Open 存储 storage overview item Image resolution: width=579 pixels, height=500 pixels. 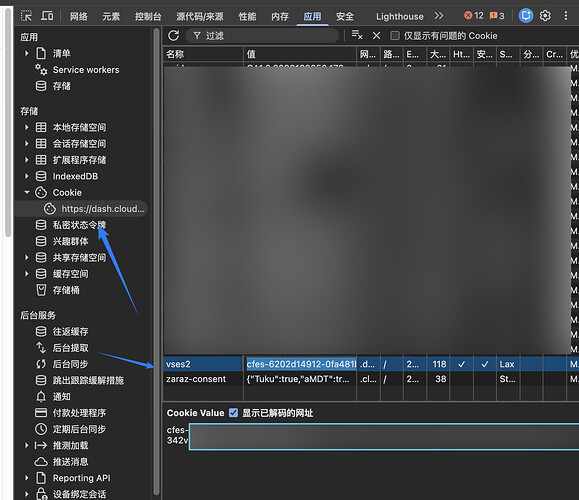(x=61, y=86)
